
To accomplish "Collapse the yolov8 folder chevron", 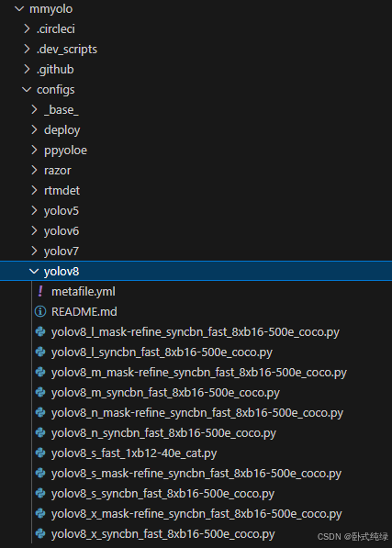I will (x=34, y=271).
